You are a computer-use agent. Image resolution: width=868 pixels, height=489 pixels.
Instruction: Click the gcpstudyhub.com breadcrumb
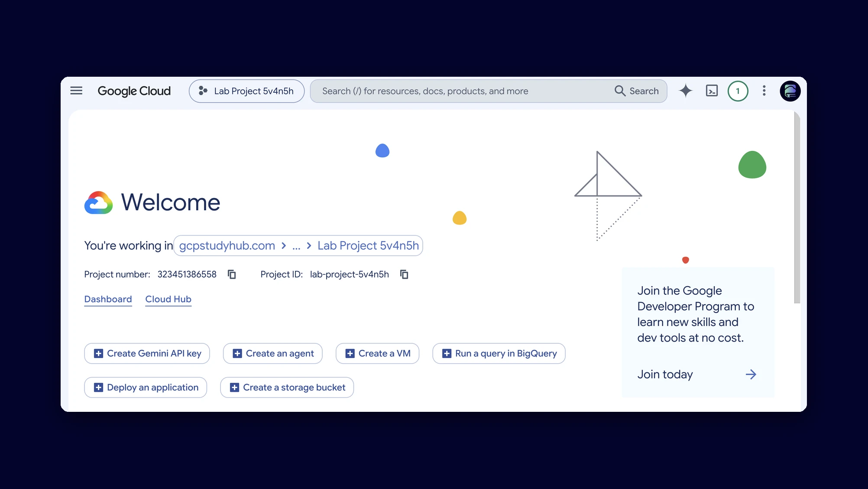227,245
